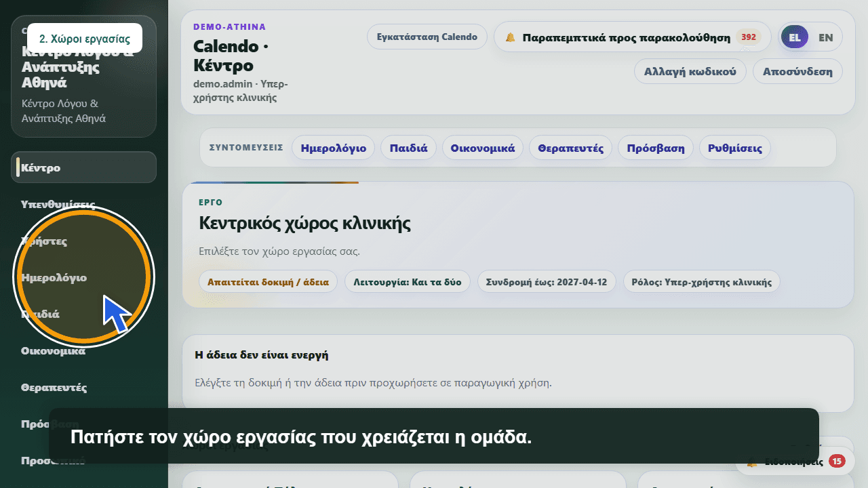Open the Ρυθμίσεις shortcut chip
Viewport: 868px width, 488px height.
[x=735, y=148]
